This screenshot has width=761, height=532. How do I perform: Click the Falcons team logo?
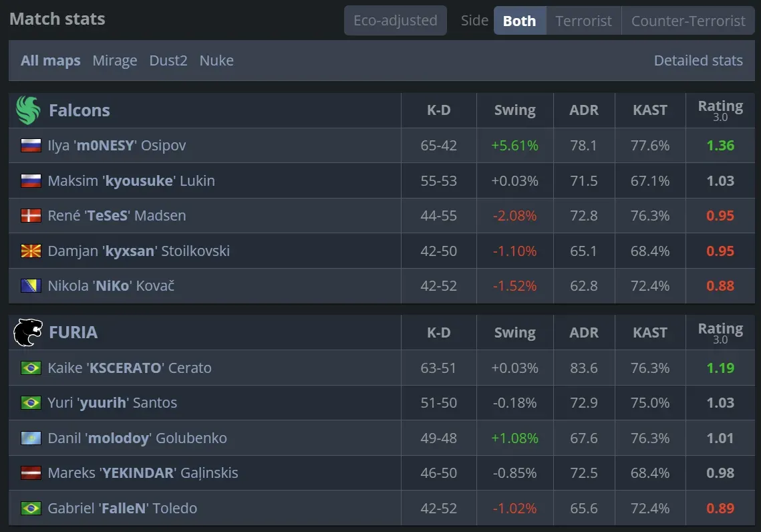coord(28,110)
